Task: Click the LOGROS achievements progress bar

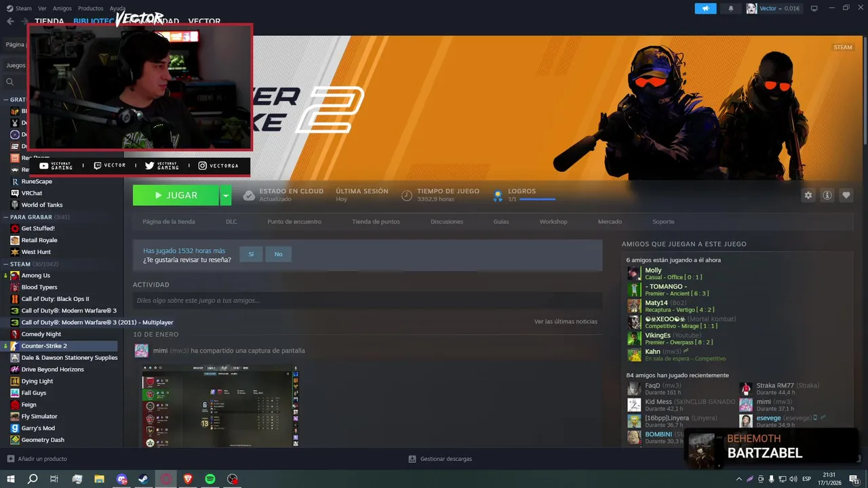Action: click(538, 199)
